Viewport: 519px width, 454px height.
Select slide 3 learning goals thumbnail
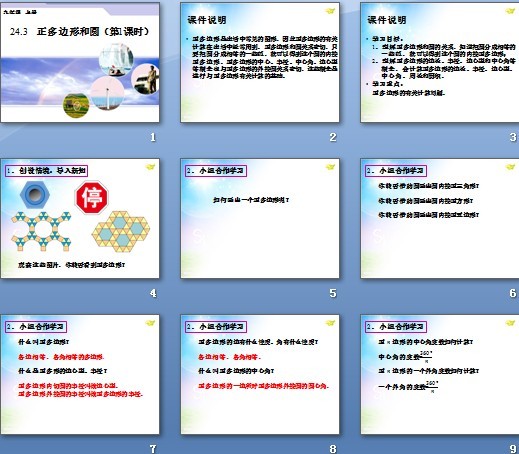(x=440, y=63)
